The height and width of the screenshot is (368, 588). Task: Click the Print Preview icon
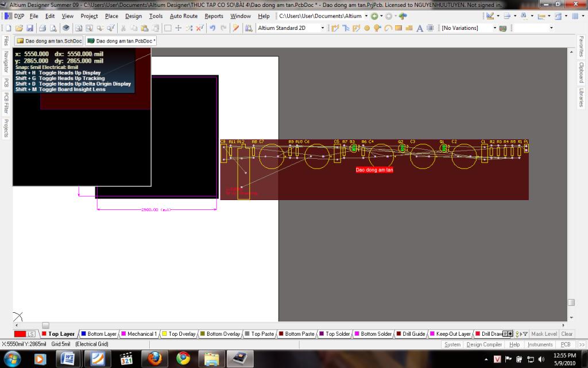click(53, 28)
